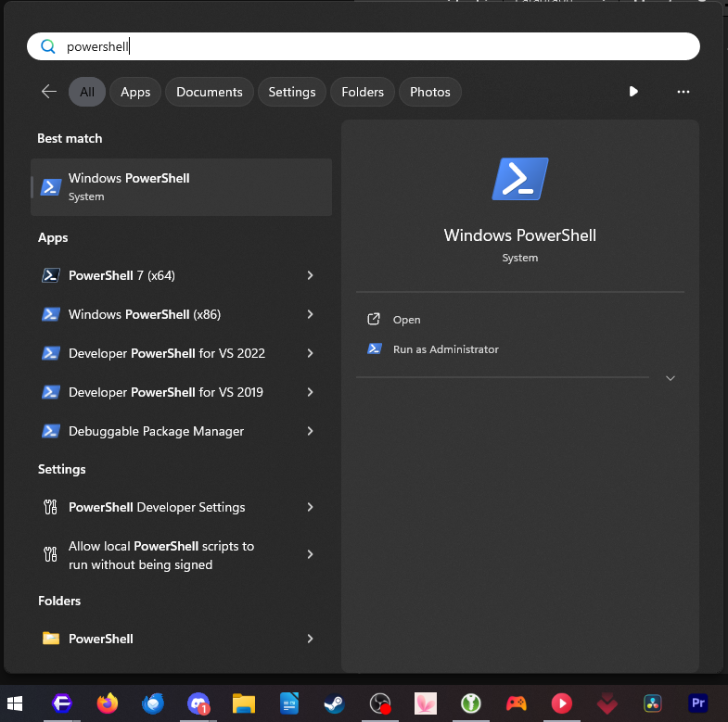
Task: Open Thunderbird from the taskbar
Action: tap(153, 703)
